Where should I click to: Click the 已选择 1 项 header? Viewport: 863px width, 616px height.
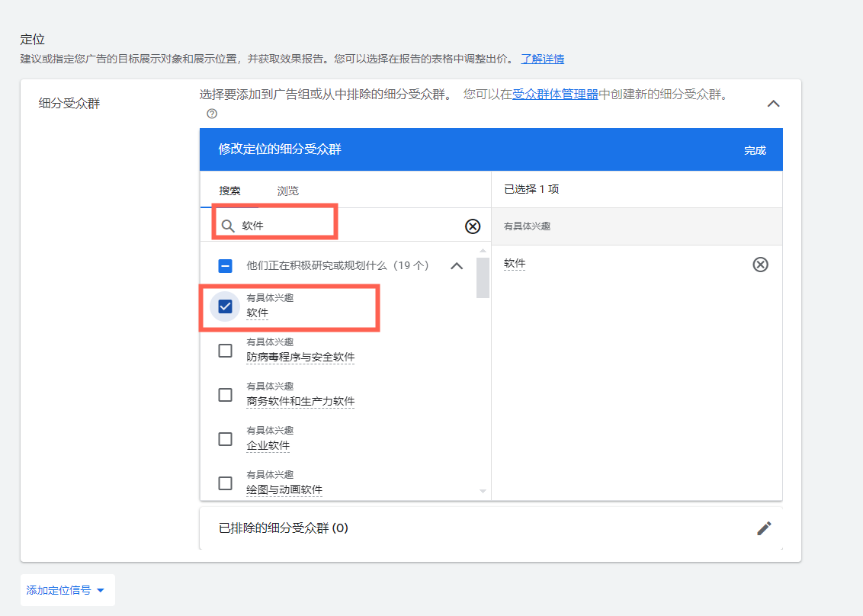[531, 189]
